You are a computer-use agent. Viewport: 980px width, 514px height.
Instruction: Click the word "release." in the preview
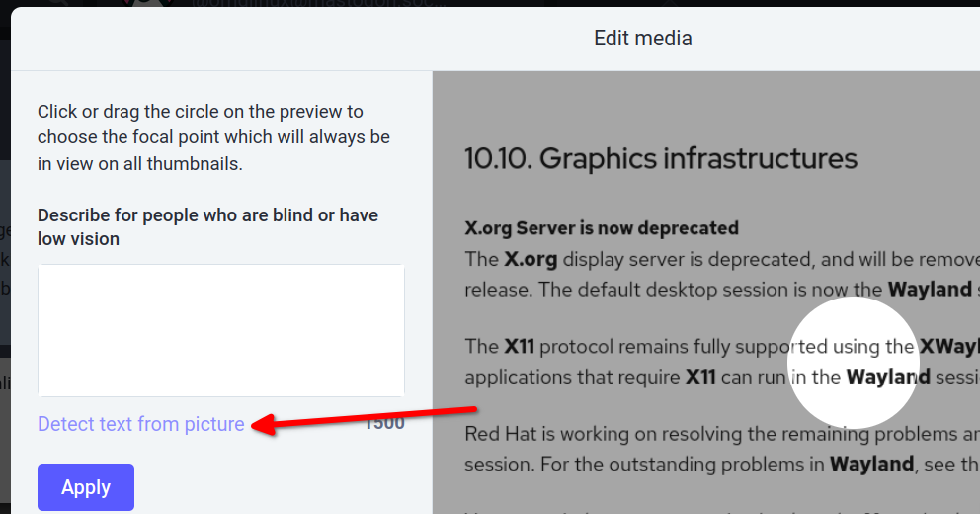tap(492, 290)
